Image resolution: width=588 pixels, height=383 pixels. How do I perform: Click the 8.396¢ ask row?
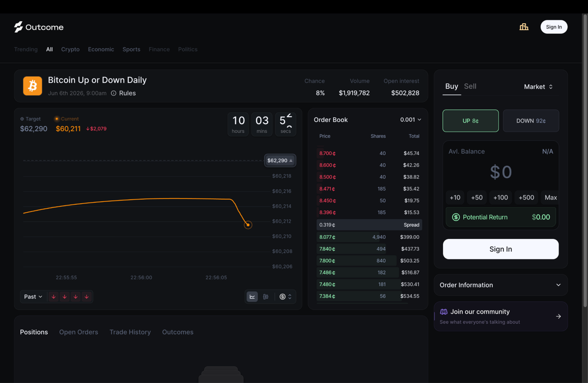coord(369,212)
